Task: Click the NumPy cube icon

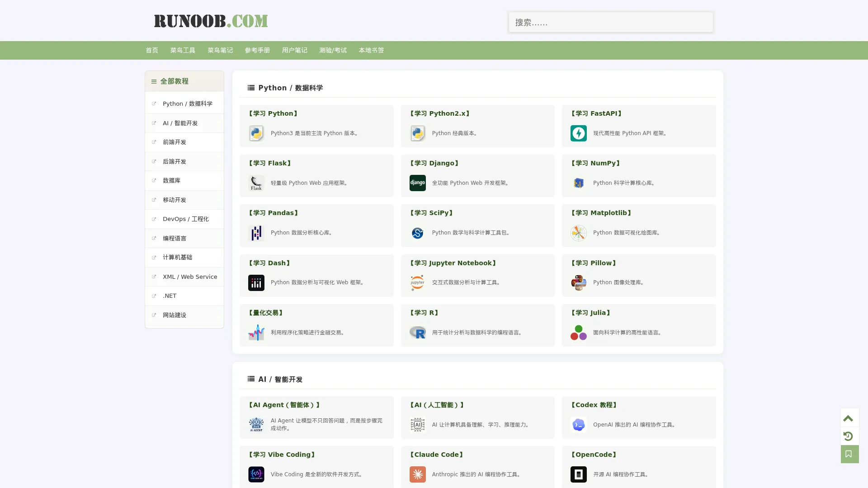Action: point(579,183)
